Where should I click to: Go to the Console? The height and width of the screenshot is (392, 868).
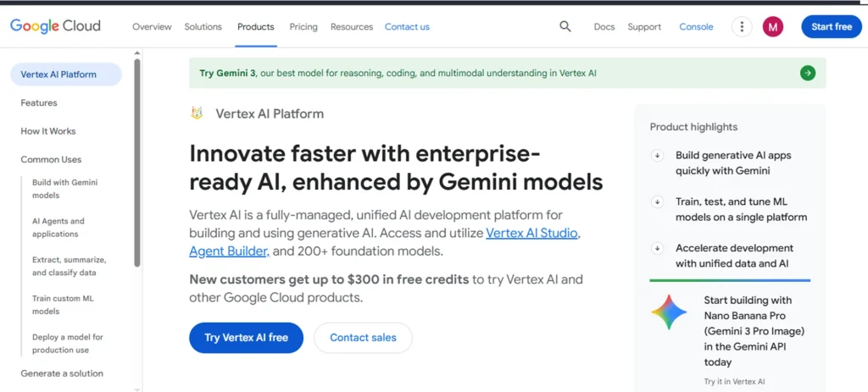click(x=697, y=26)
